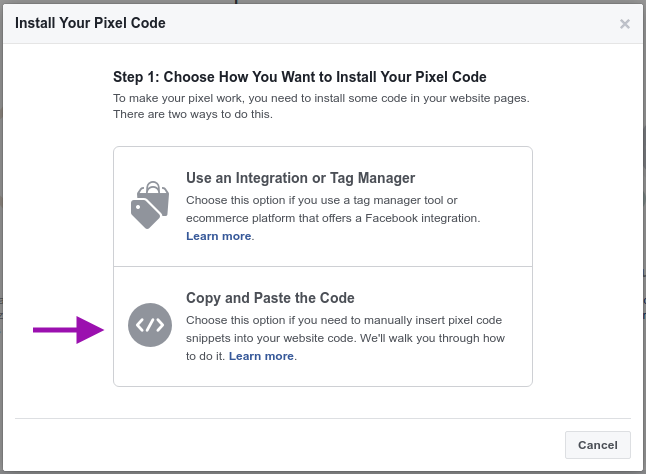The image size is (646, 474).
Task: Select Copy and Paste the Code heading
Action: coord(270,298)
